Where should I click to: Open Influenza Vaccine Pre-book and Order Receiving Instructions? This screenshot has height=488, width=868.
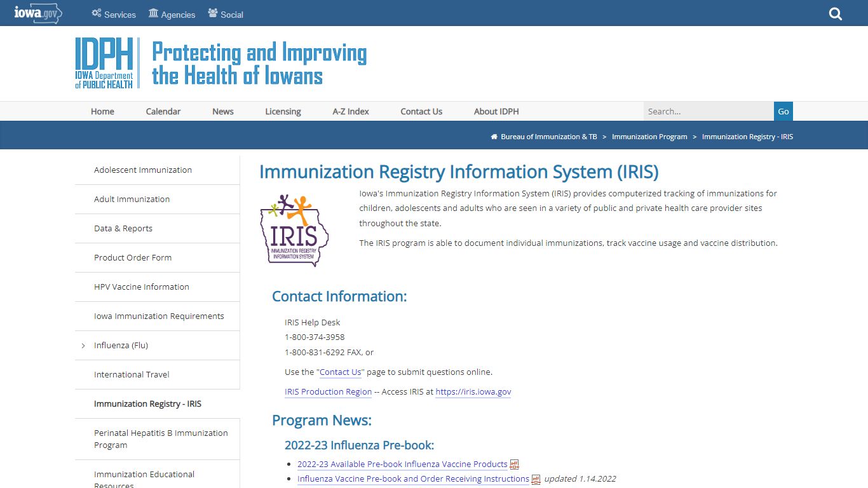pyautogui.click(x=413, y=479)
